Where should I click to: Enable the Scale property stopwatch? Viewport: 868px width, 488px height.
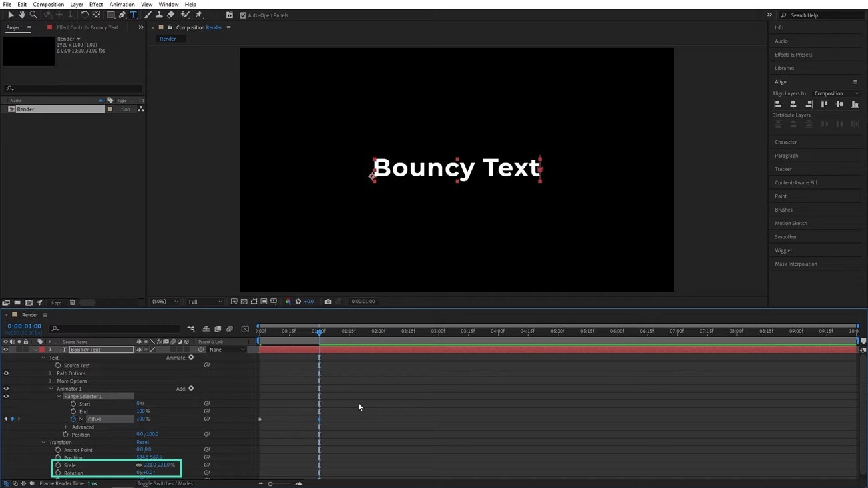(58, 465)
